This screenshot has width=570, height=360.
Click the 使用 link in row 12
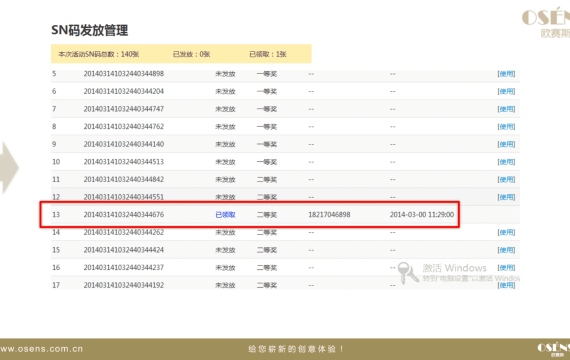(506, 197)
